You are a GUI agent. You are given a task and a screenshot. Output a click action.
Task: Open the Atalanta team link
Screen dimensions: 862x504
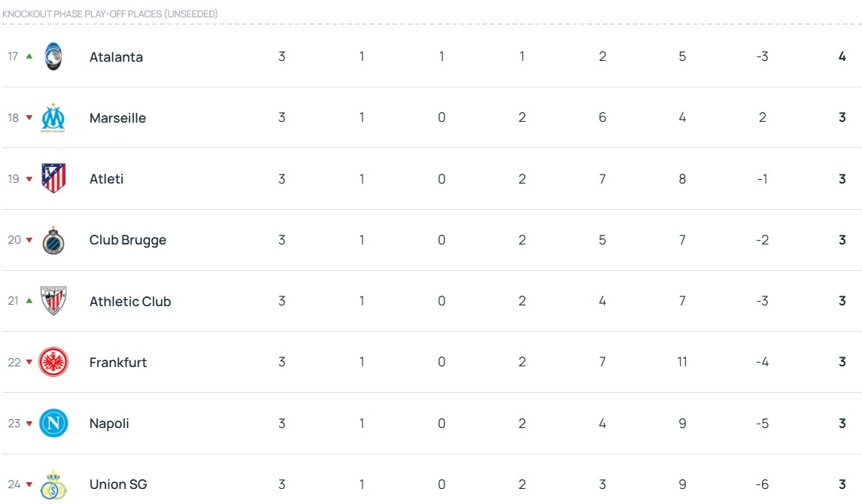(116, 57)
